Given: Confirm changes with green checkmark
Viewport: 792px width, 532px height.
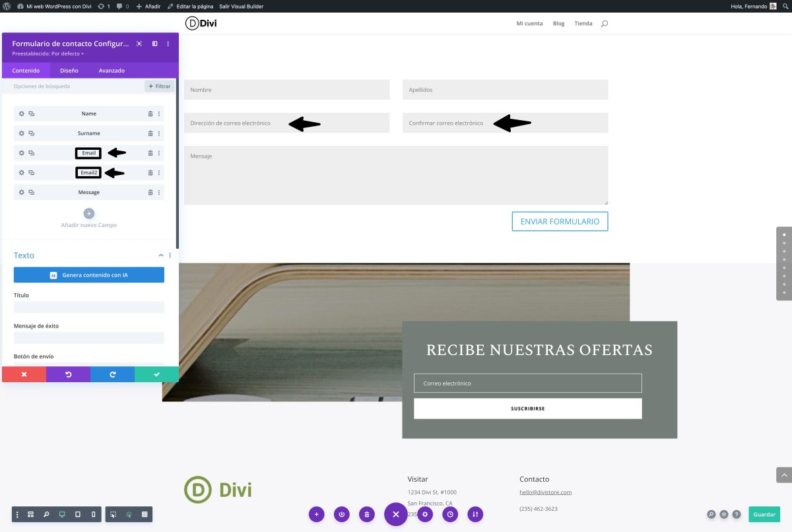Looking at the screenshot, I should [156, 374].
